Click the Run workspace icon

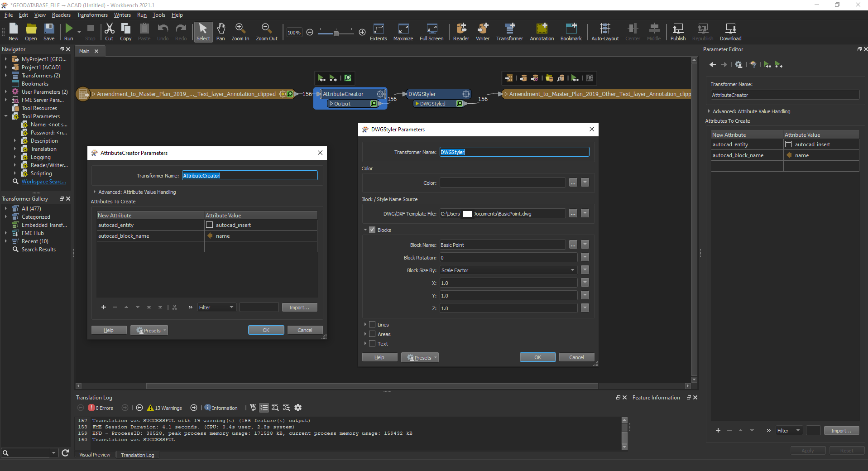click(68, 29)
